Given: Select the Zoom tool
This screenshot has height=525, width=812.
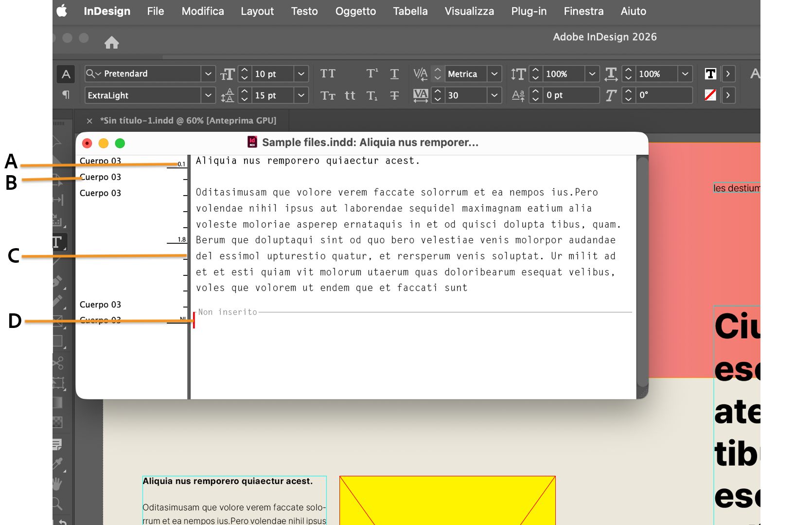Looking at the screenshot, I should [x=57, y=504].
